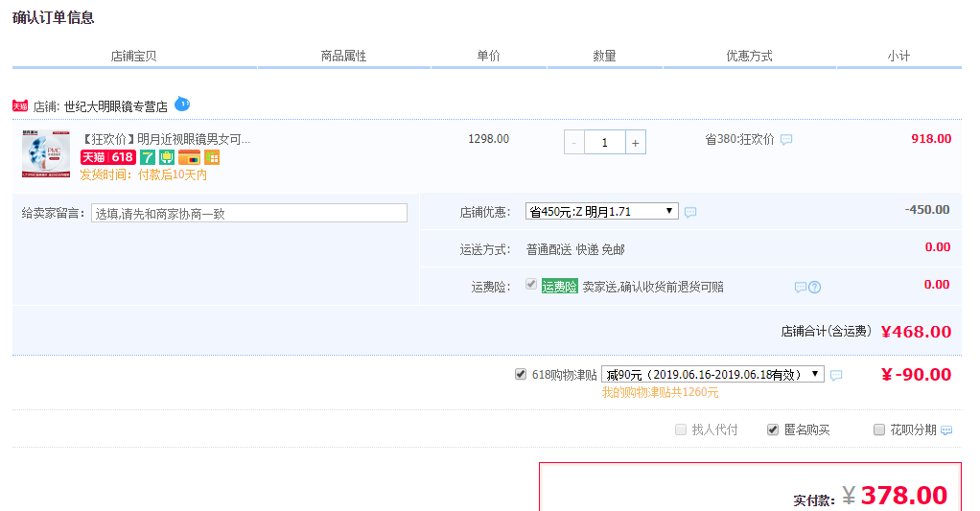Decrease quantity with the minus button

[x=573, y=143]
